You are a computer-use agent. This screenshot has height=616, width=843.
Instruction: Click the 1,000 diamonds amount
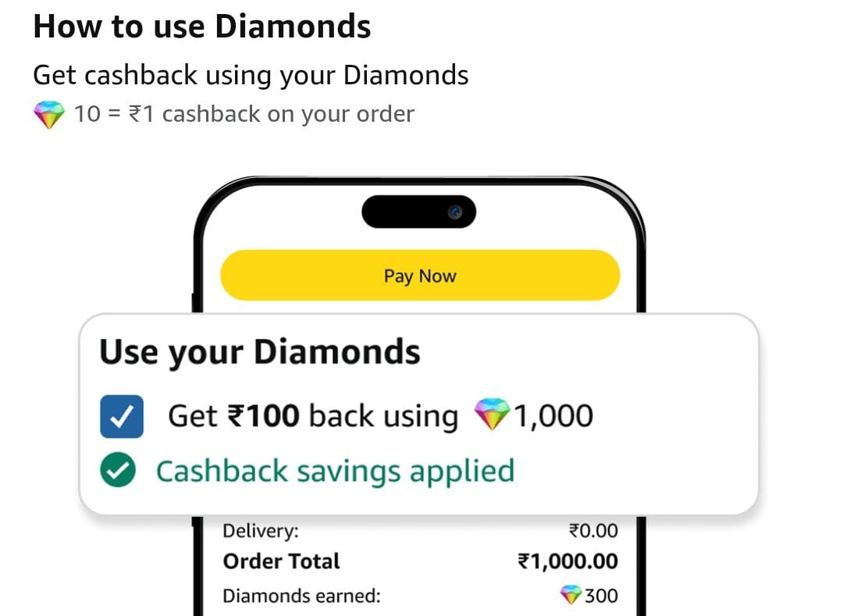(553, 415)
